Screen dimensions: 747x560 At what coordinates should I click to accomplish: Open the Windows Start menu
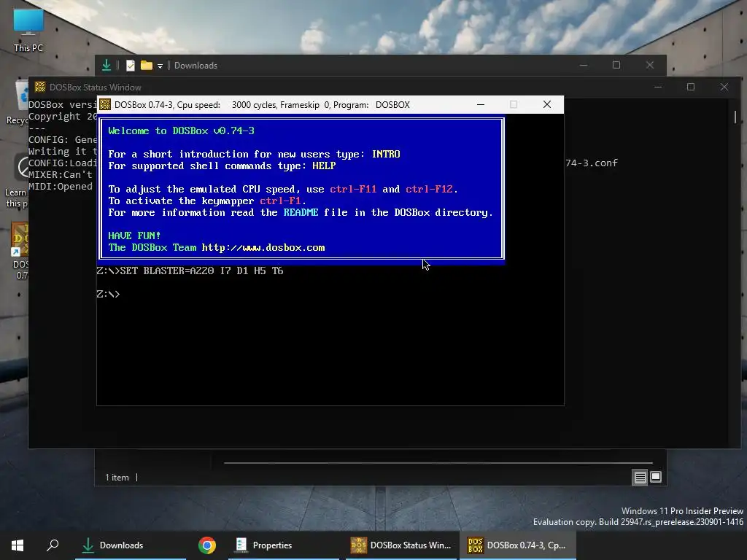pyautogui.click(x=18, y=545)
